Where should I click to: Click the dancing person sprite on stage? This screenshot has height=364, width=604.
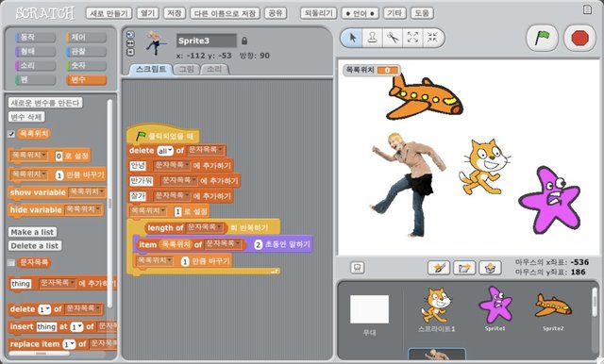(408, 185)
